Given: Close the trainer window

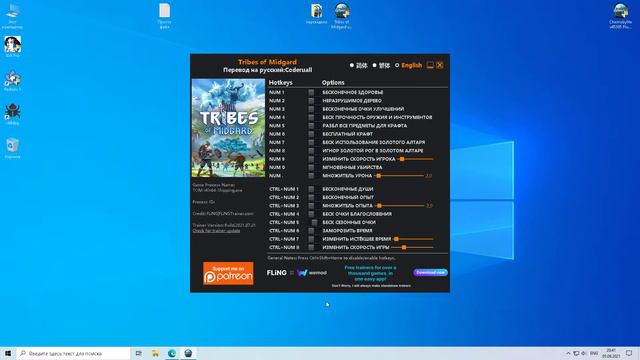Looking at the screenshot, I should coord(440,65).
